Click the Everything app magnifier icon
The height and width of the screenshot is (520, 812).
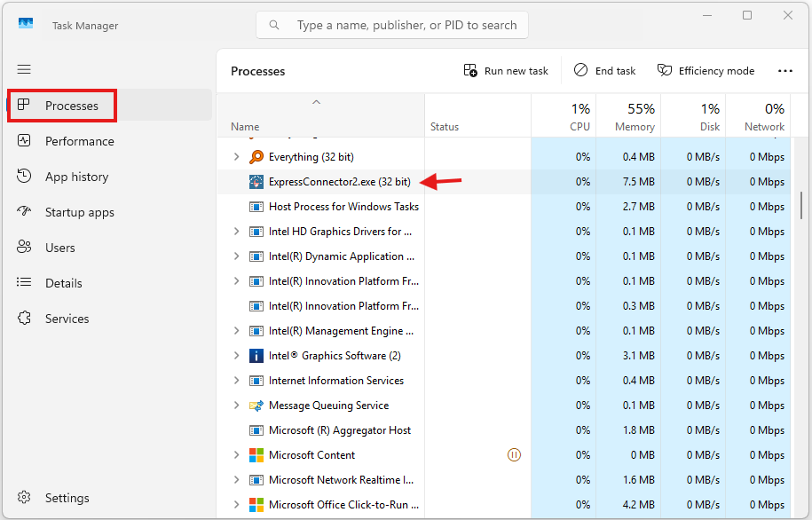click(x=256, y=157)
